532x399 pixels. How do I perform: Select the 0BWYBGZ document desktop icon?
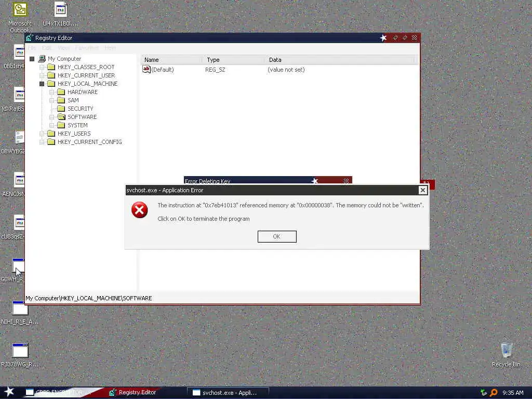point(14,142)
